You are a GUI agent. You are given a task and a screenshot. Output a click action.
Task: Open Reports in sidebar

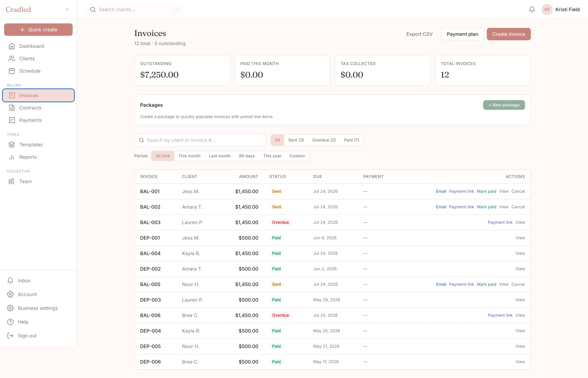[38, 157]
